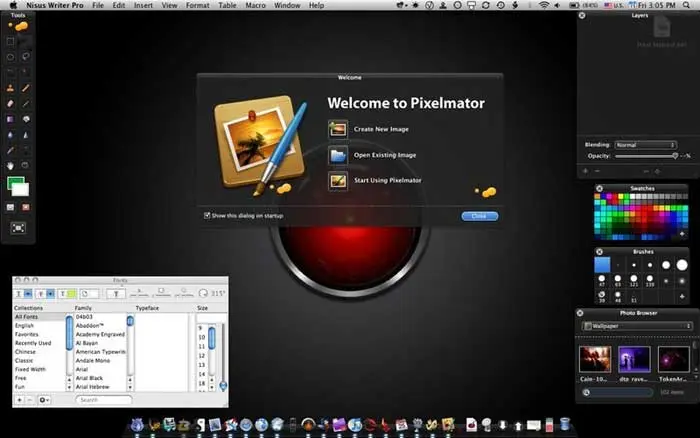Open Spotlight search in the menu bar
The image size is (700, 438).
[686, 5]
